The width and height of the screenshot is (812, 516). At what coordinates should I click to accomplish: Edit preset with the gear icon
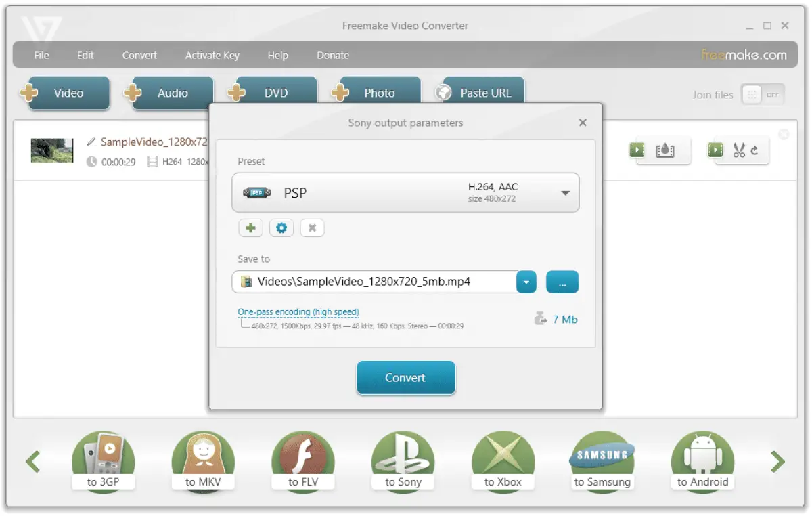click(281, 228)
